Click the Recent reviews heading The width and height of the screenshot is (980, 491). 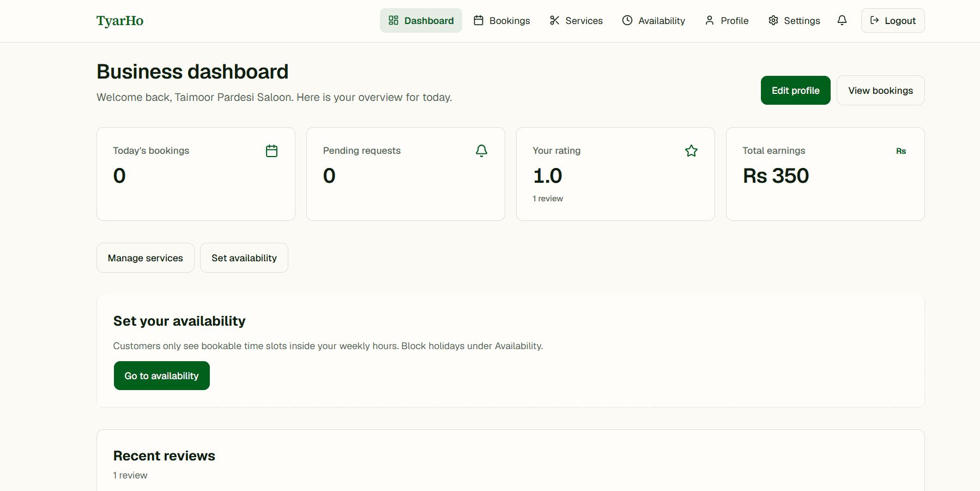tap(164, 456)
